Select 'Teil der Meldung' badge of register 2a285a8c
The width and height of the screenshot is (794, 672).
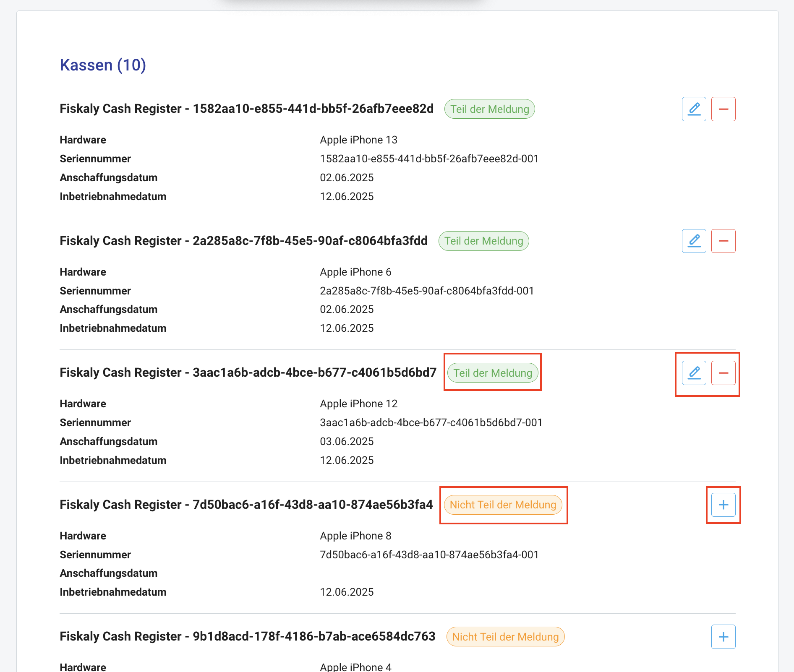coord(483,241)
